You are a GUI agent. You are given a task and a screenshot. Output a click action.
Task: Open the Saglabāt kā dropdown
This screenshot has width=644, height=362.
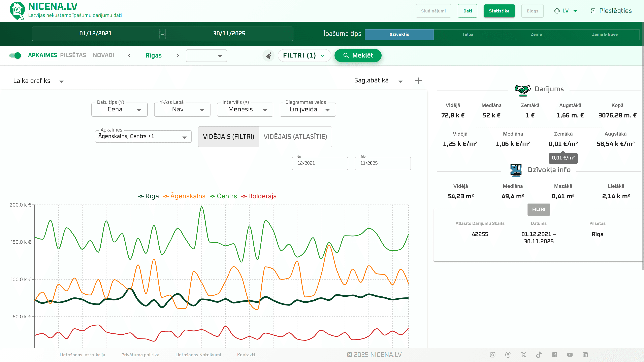click(378, 80)
